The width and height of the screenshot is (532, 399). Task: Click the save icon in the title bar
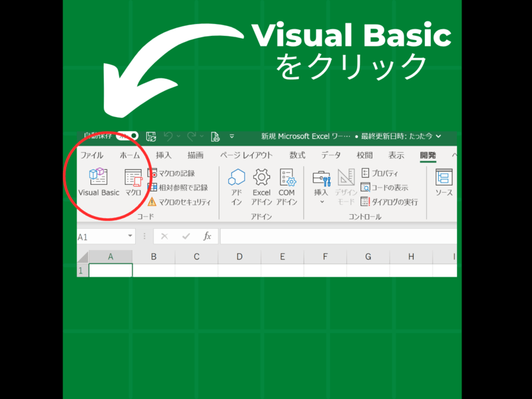pyautogui.click(x=151, y=136)
